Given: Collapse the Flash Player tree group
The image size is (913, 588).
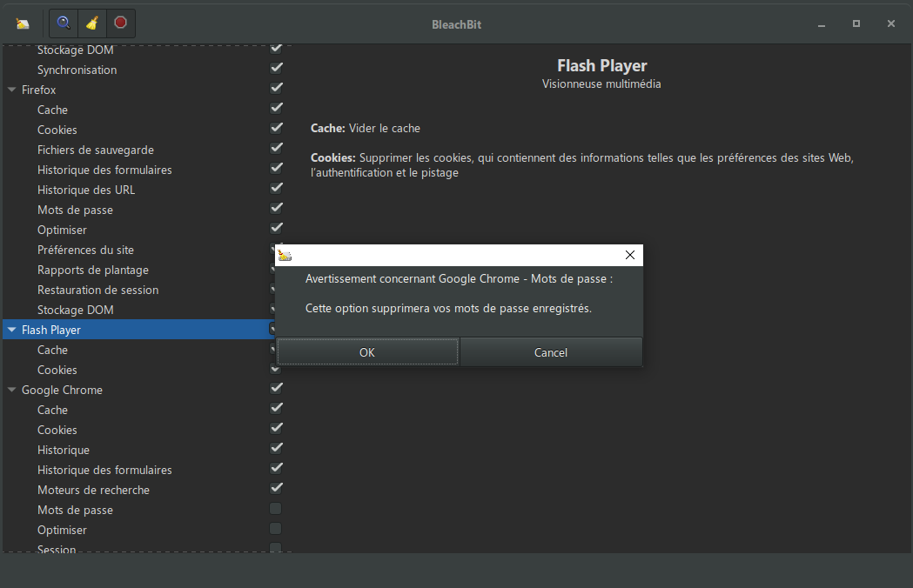Looking at the screenshot, I should [11, 330].
